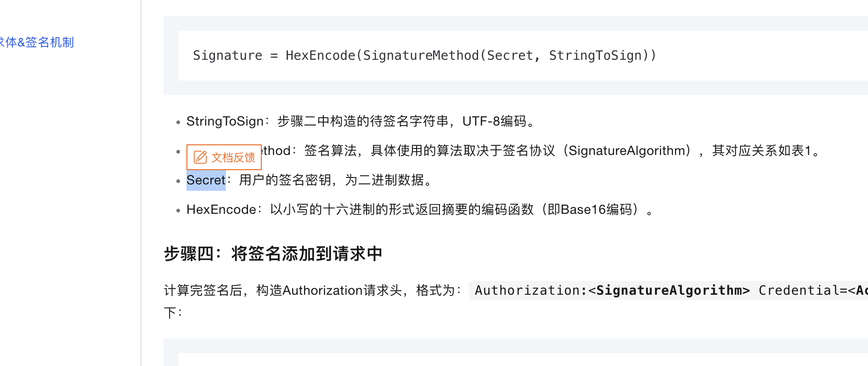Click StringToSign inside the code formula
The height and width of the screenshot is (366, 868).
click(595, 56)
